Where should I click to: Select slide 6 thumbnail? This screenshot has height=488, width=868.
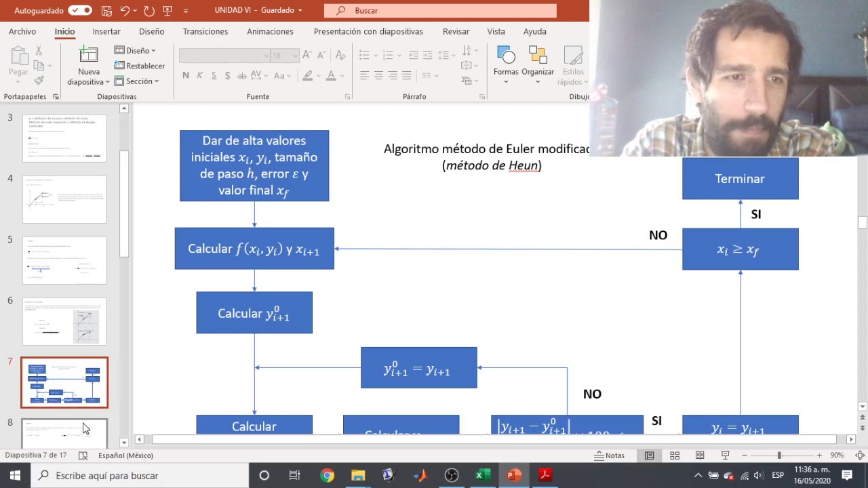64,321
